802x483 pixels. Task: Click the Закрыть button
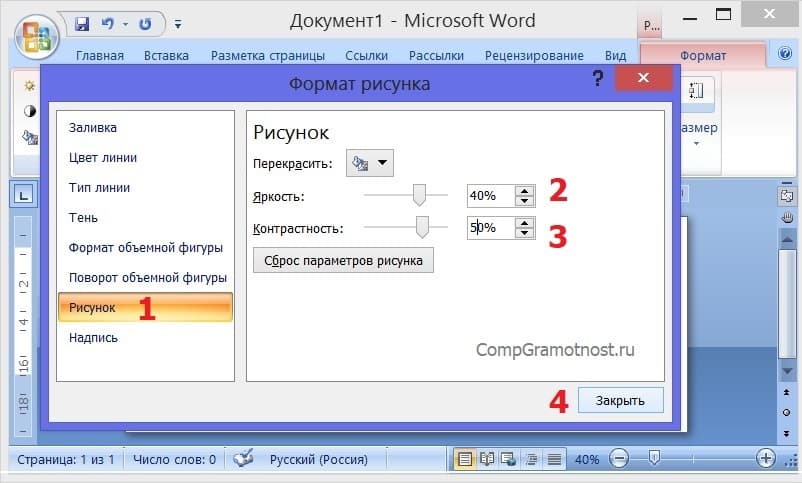click(620, 400)
